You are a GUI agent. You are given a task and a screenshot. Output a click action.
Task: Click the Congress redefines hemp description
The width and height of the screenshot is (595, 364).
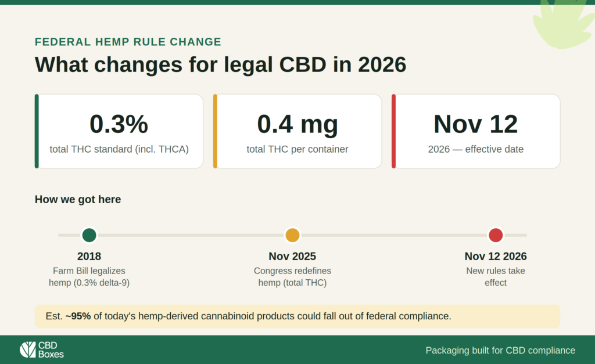pyautogui.click(x=293, y=277)
